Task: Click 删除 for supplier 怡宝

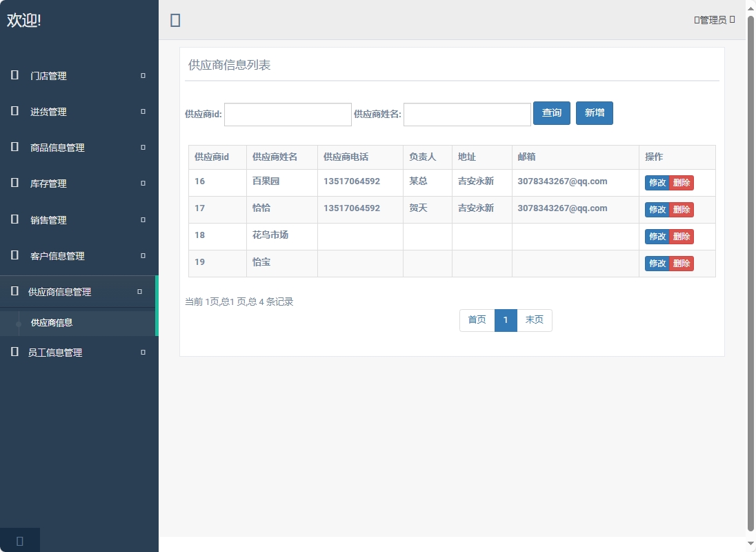Action: (x=683, y=263)
